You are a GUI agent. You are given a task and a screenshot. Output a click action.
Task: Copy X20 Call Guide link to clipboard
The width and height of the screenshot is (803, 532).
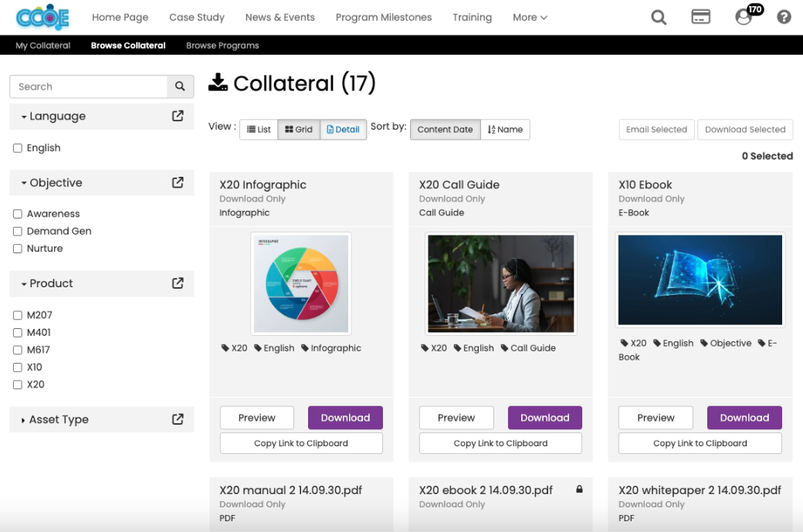click(500, 442)
